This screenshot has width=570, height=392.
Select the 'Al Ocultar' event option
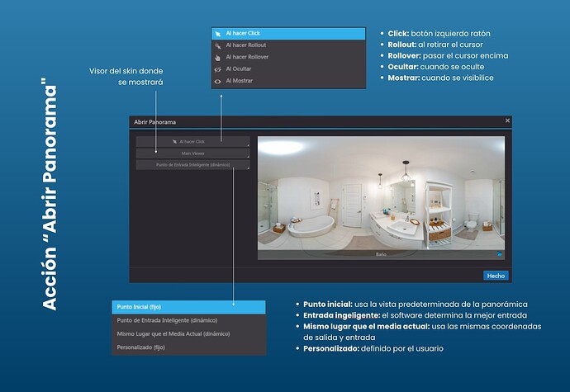(288, 69)
